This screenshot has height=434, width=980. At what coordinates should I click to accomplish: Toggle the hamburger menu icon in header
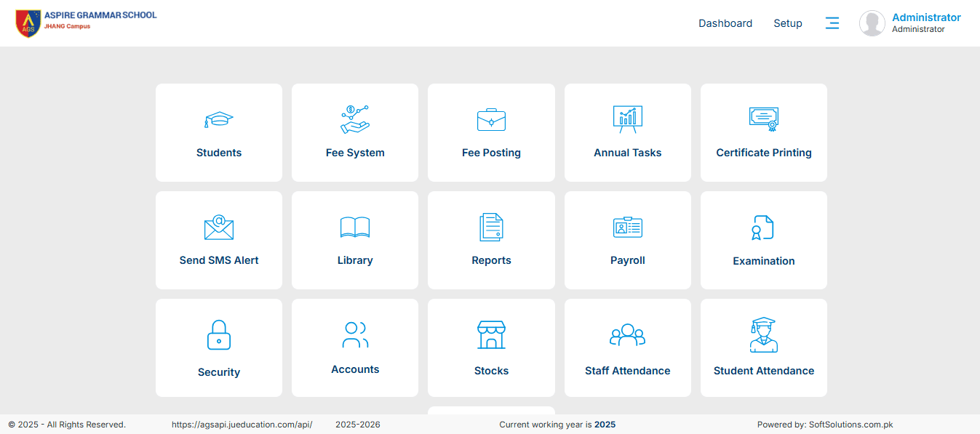click(832, 23)
